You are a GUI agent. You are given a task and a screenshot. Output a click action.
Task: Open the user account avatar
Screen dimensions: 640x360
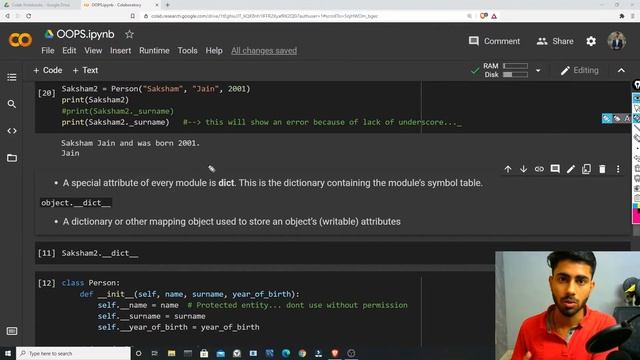click(617, 41)
